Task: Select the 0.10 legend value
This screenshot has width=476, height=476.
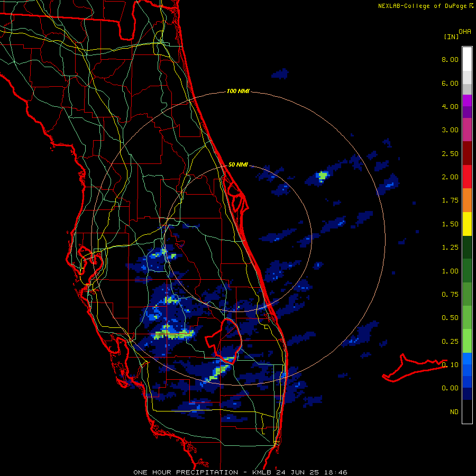Action: pyautogui.click(x=450, y=365)
